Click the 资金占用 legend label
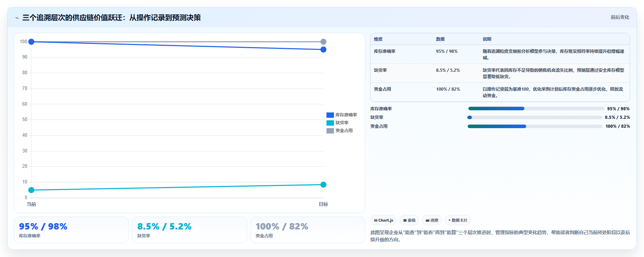Viewport: 644px width, 257px height. [x=344, y=131]
